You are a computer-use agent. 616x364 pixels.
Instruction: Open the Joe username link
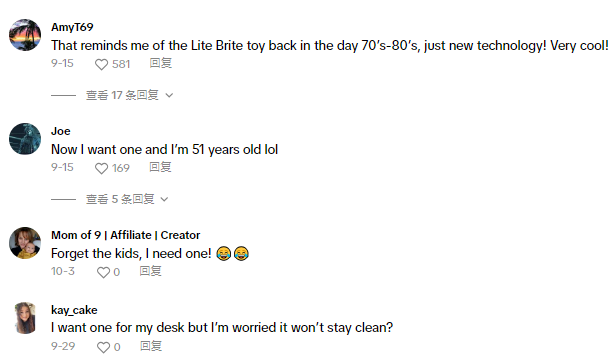[x=61, y=131]
